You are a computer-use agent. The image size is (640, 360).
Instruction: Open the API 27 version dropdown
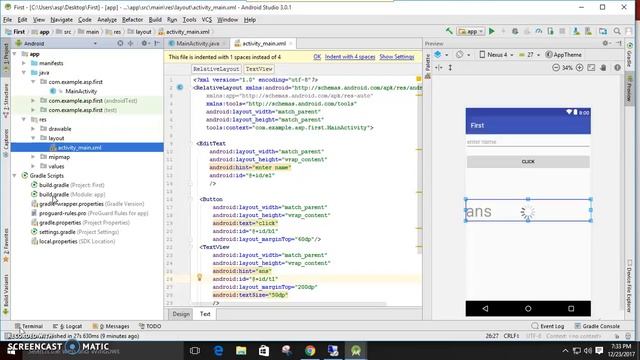click(529, 54)
